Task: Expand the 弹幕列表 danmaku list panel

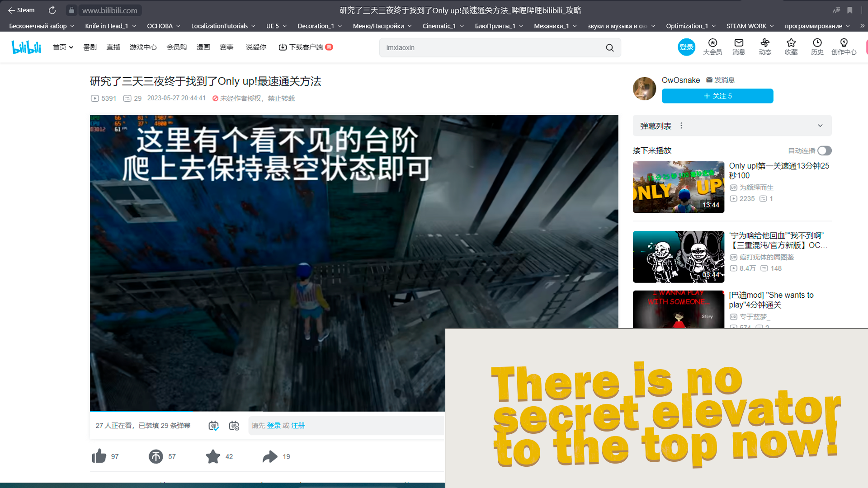Action: pos(820,126)
